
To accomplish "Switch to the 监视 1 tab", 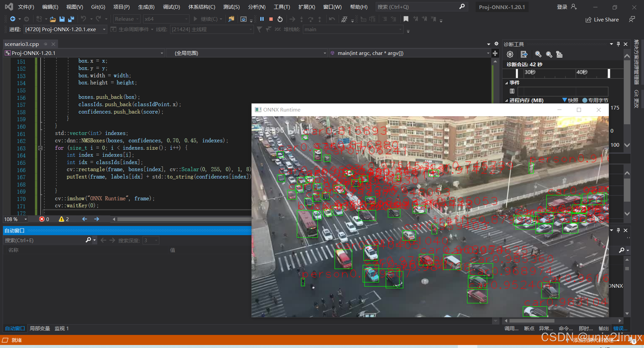I will point(62,329).
